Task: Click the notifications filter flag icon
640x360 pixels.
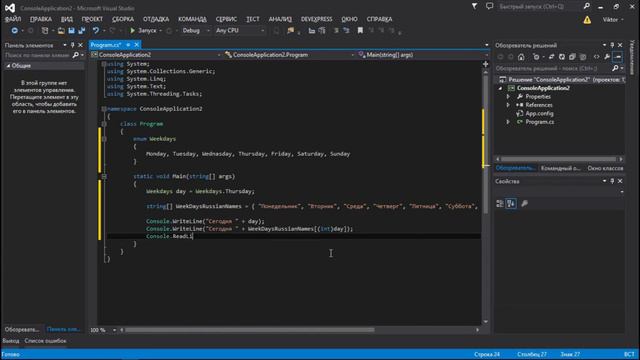Action: pos(474,7)
